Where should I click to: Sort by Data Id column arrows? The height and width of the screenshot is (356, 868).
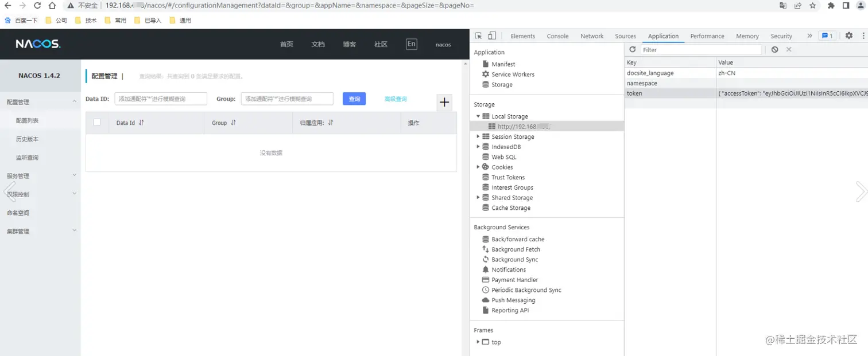coord(141,123)
